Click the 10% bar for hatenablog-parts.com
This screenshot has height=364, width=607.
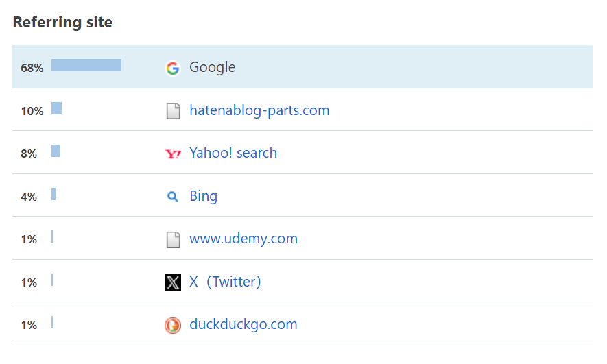pos(56,108)
